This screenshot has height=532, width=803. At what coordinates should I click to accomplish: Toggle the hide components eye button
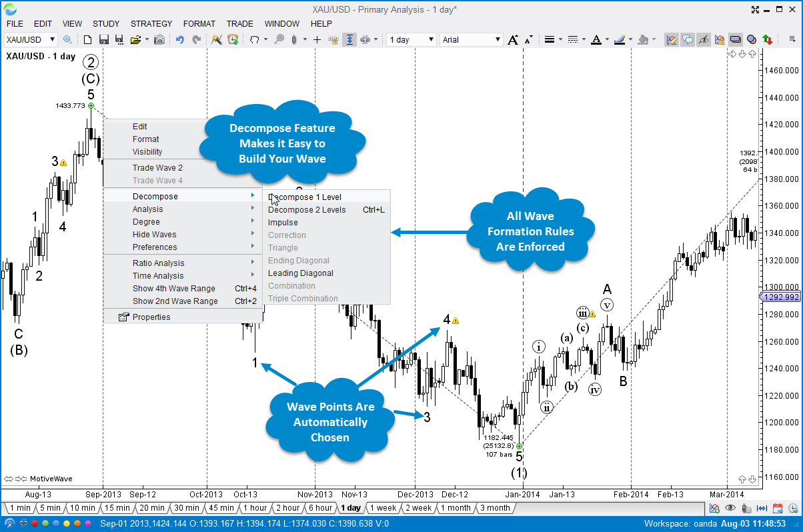pyautogui.click(x=704, y=40)
